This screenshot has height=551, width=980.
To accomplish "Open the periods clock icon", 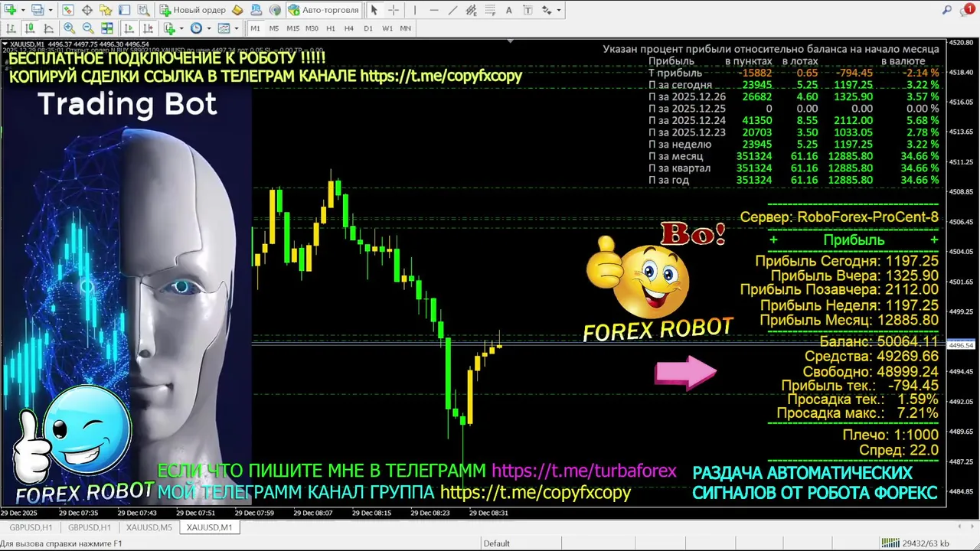I will 196,28.
